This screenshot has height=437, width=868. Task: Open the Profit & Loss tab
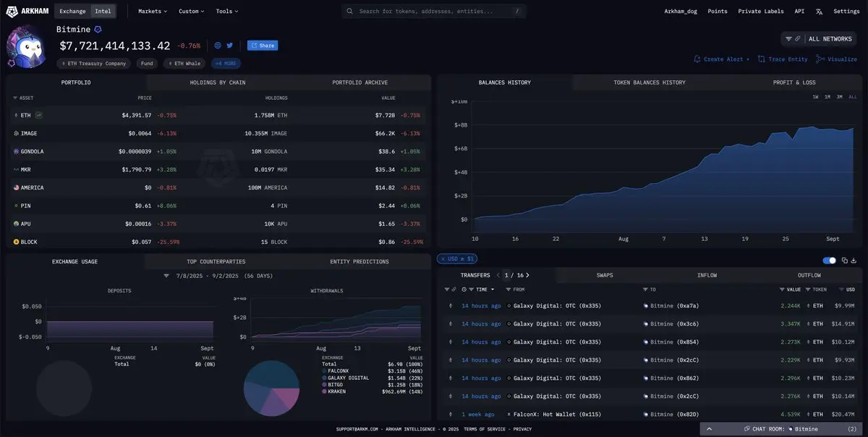coord(794,82)
